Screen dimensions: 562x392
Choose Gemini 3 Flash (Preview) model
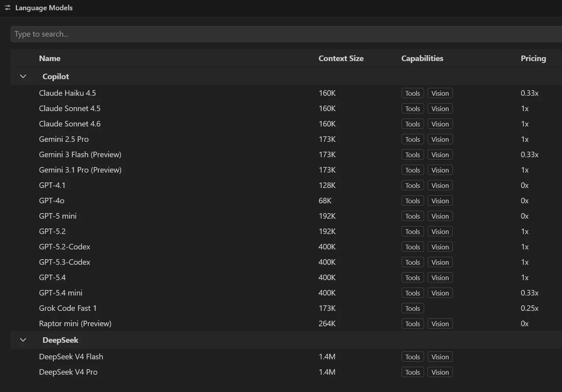point(80,154)
